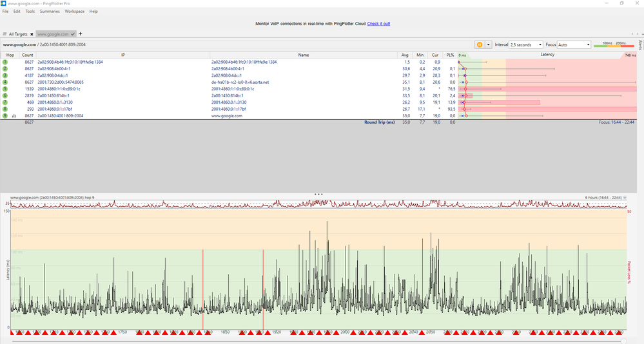Screen dimensions: 644x344
Task: Click the splitter dots above timeline graph
Action: 318,194
